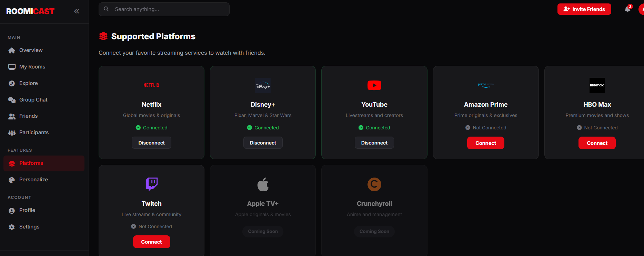Click the Settings gear icon
Image resolution: width=644 pixels, height=256 pixels.
(x=12, y=227)
